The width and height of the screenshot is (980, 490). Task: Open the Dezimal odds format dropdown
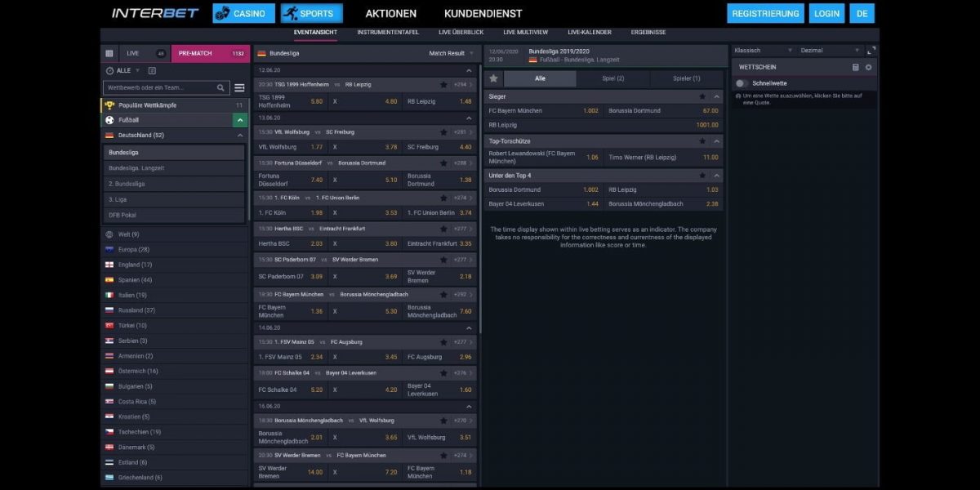pyautogui.click(x=830, y=51)
